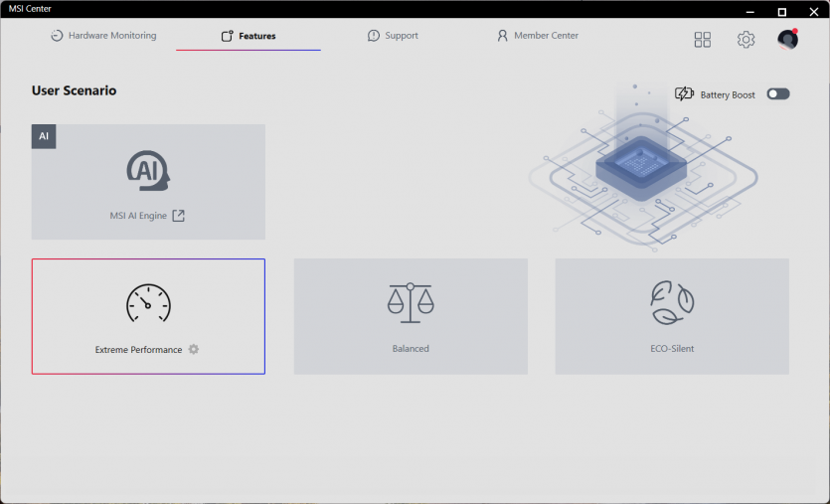Go to Member Center tab
The width and height of the screenshot is (830, 504).
[537, 36]
